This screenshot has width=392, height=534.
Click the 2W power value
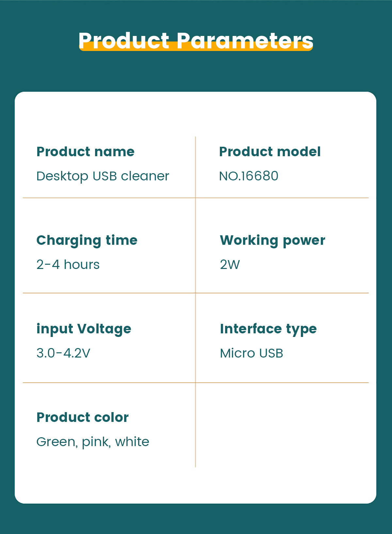click(230, 264)
